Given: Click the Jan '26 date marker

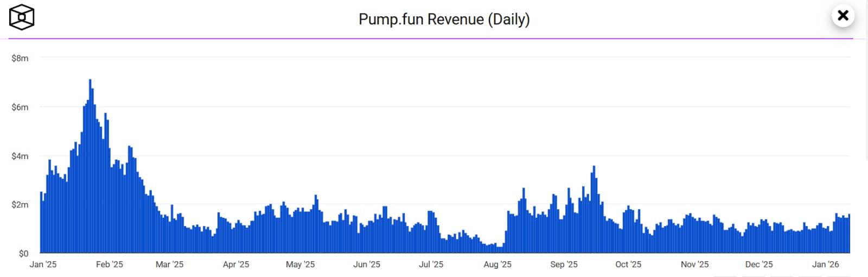Looking at the screenshot, I should click(825, 265).
